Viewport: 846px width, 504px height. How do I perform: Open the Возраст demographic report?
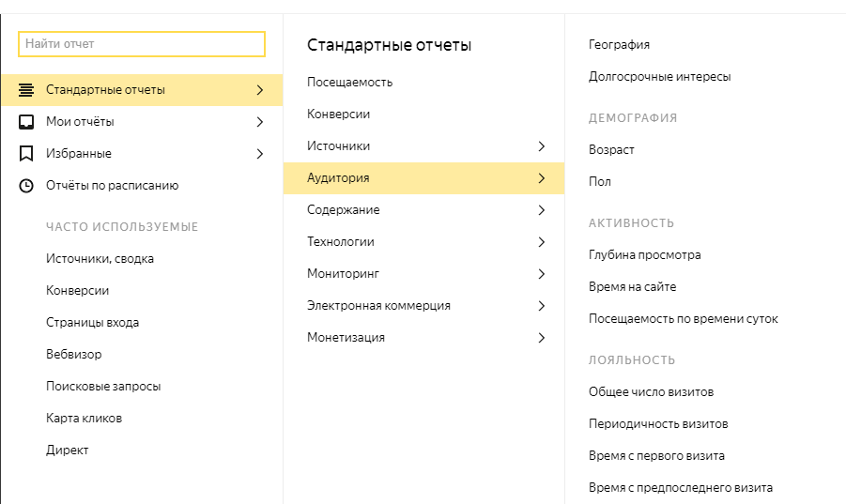611,150
